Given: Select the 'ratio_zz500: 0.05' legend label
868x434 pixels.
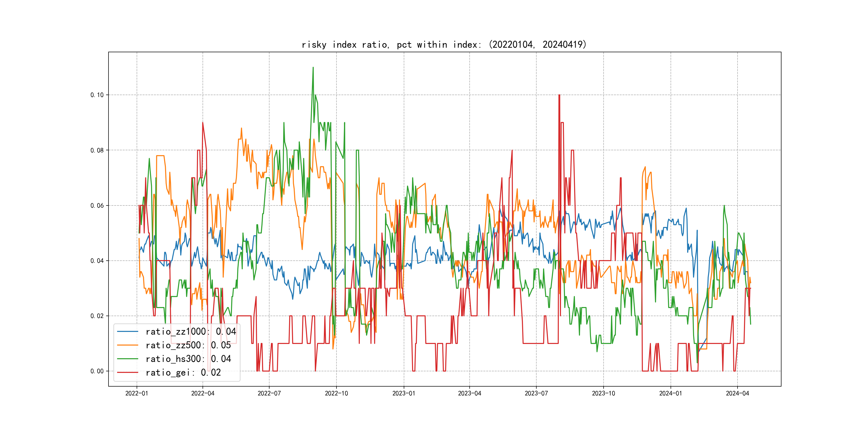Looking at the screenshot, I should tap(188, 345).
